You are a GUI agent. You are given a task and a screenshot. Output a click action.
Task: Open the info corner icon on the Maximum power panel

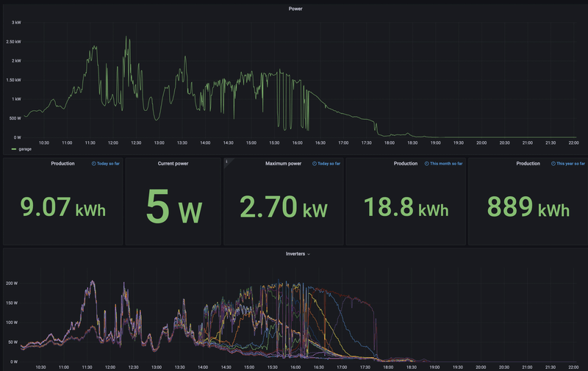[227, 162]
